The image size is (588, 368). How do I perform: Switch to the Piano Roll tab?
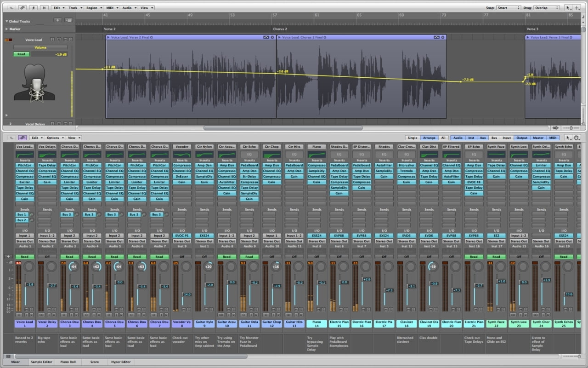click(x=68, y=362)
